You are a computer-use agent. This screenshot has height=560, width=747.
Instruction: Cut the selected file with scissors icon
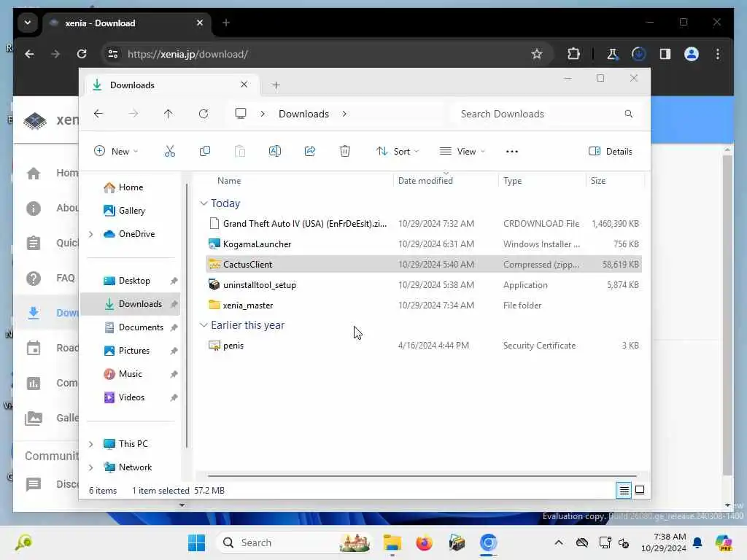(x=169, y=152)
